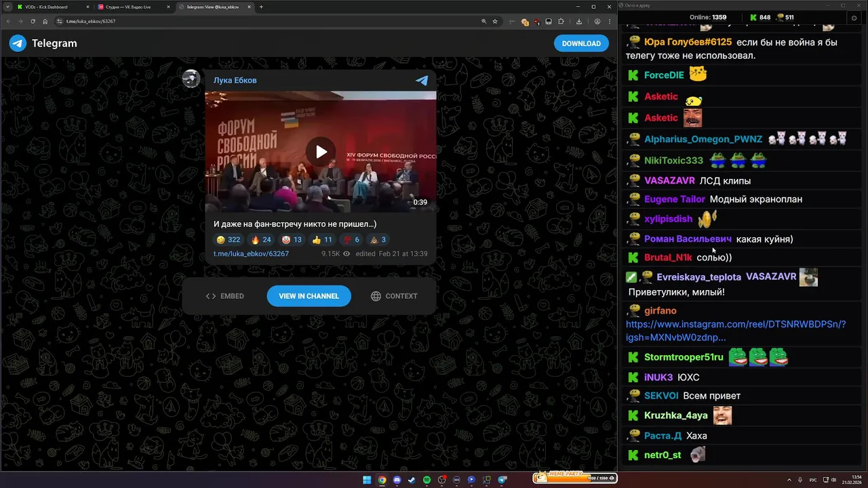Open the Instagram reel link from girfano

(x=736, y=331)
